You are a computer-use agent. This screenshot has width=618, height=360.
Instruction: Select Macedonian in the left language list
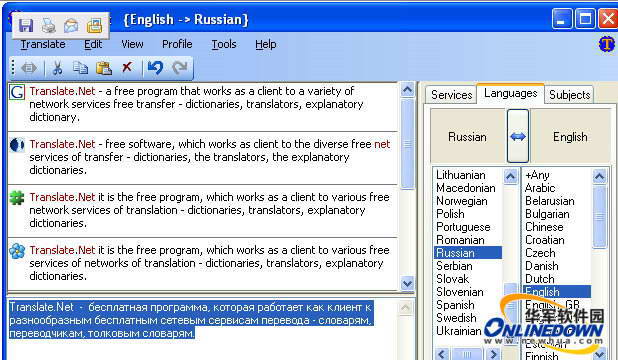tap(465, 188)
